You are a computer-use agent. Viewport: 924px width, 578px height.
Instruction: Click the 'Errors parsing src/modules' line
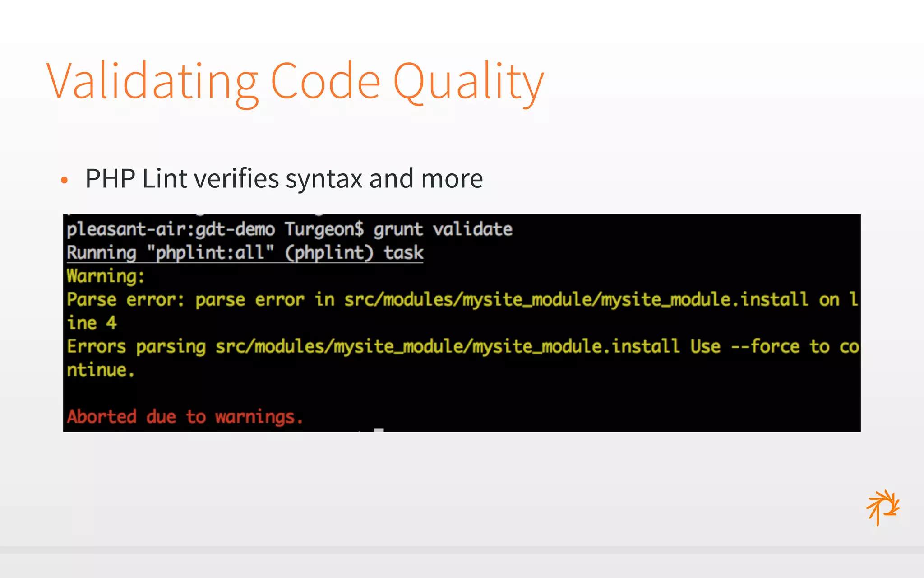pyautogui.click(x=463, y=347)
